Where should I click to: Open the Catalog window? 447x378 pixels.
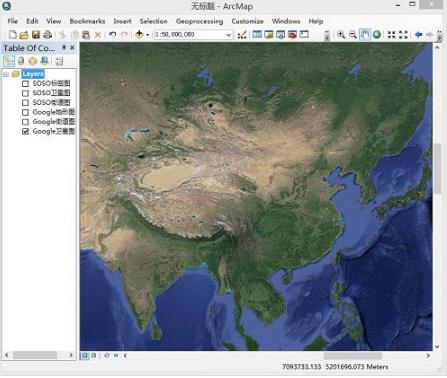point(269,34)
